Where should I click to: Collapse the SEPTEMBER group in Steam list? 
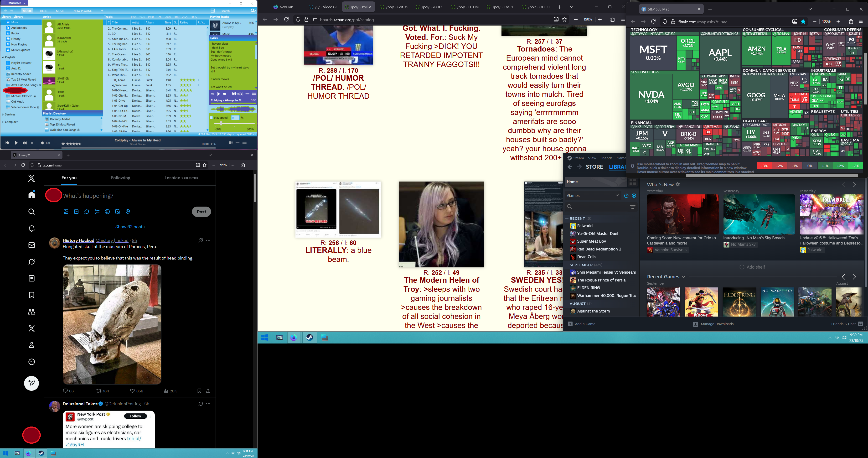567,265
